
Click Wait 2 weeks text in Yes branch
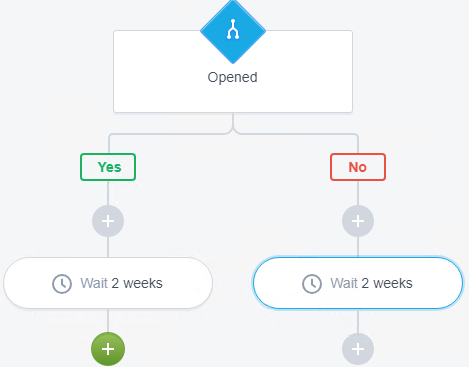pyautogui.click(x=121, y=283)
